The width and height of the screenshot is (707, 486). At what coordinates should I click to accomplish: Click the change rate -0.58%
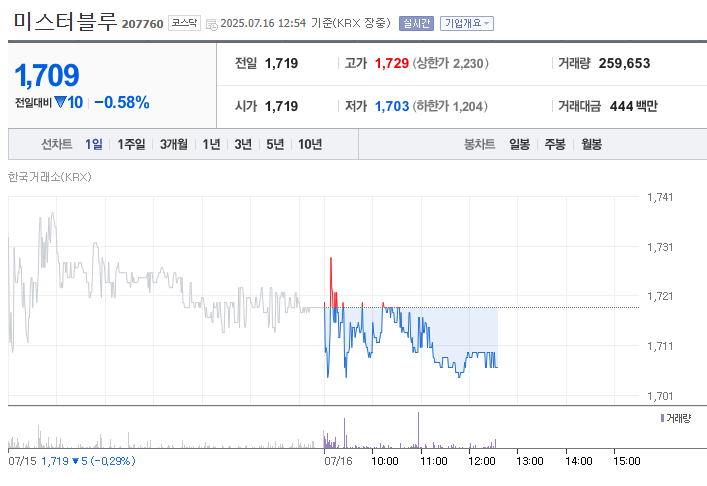point(122,103)
